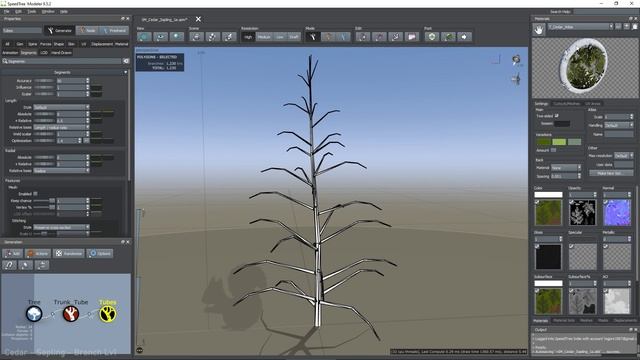Click the first View toolbar icon
The height and width of the screenshot is (360, 640).
click(x=144, y=37)
